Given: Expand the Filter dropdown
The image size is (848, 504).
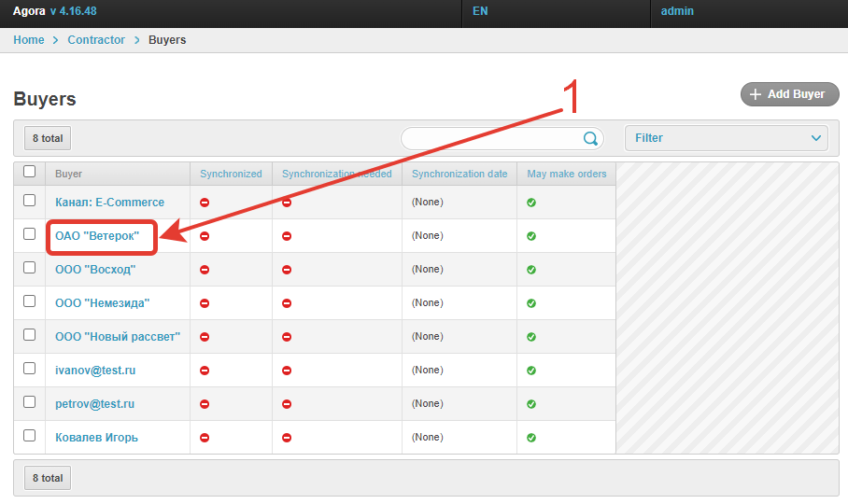Looking at the screenshot, I should pos(726,138).
